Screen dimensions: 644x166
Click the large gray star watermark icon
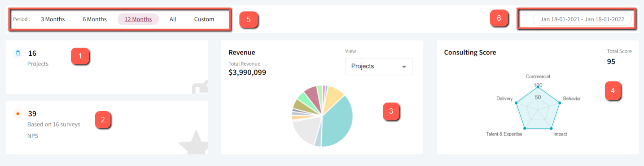193,142
